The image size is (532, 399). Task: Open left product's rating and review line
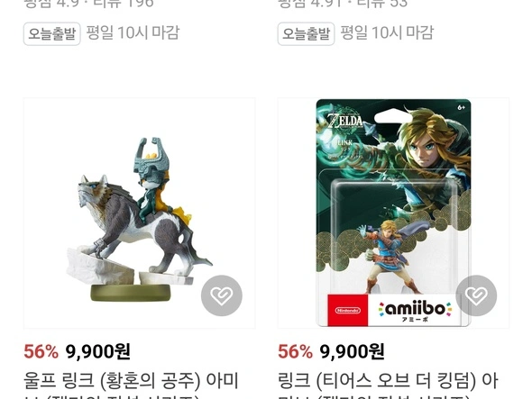click(88, 5)
